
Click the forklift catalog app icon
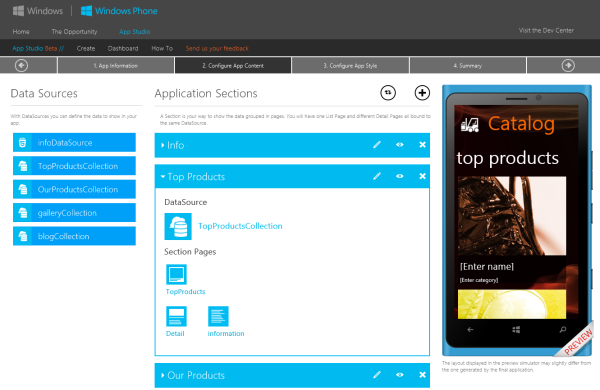point(470,124)
